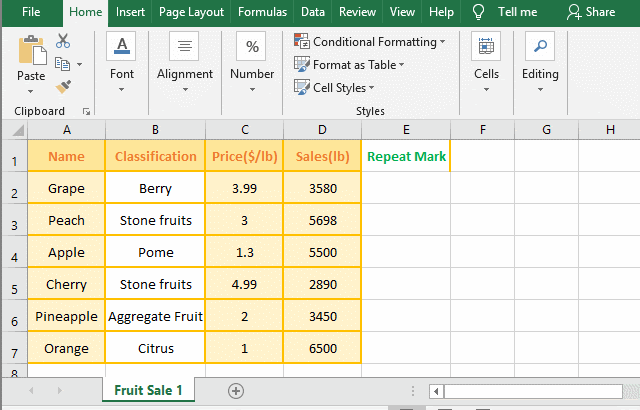
Task: Select the cell containing Aggregate Fruit
Action: pos(156,316)
